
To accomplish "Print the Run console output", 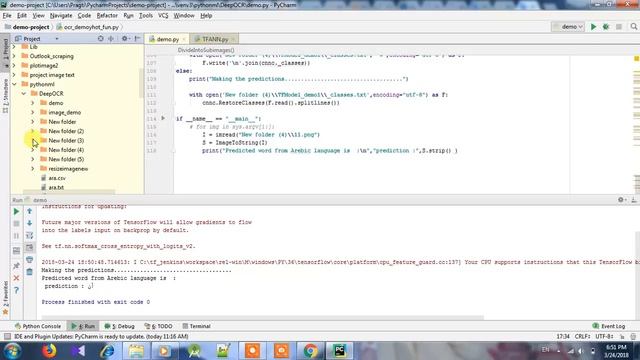I will 29,260.
